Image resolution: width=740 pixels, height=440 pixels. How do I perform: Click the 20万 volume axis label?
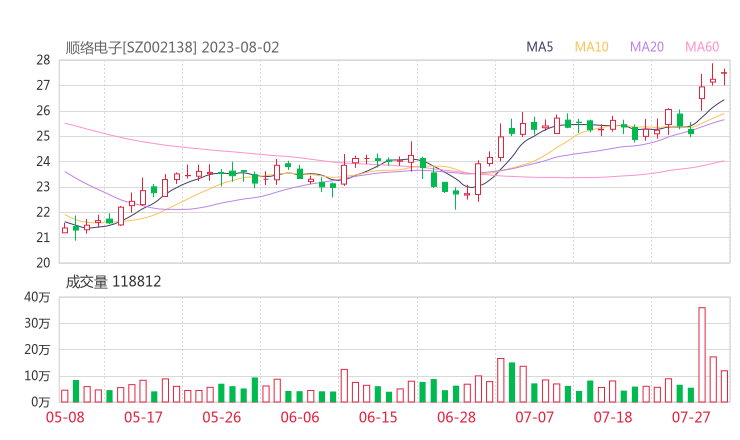37,350
